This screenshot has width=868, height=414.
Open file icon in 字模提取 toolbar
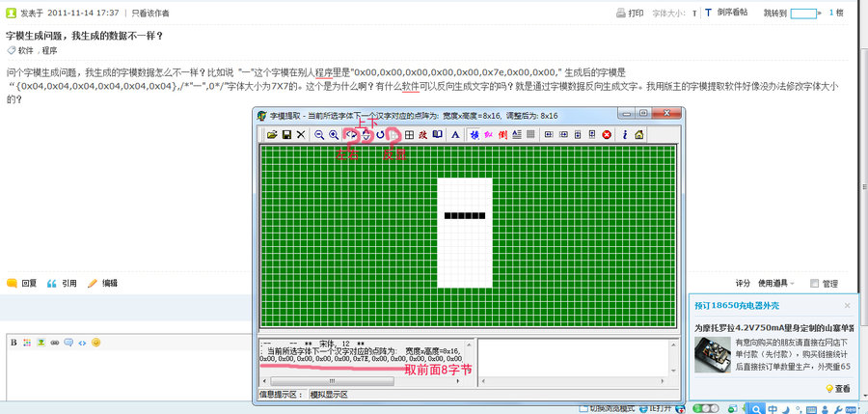tap(272, 135)
